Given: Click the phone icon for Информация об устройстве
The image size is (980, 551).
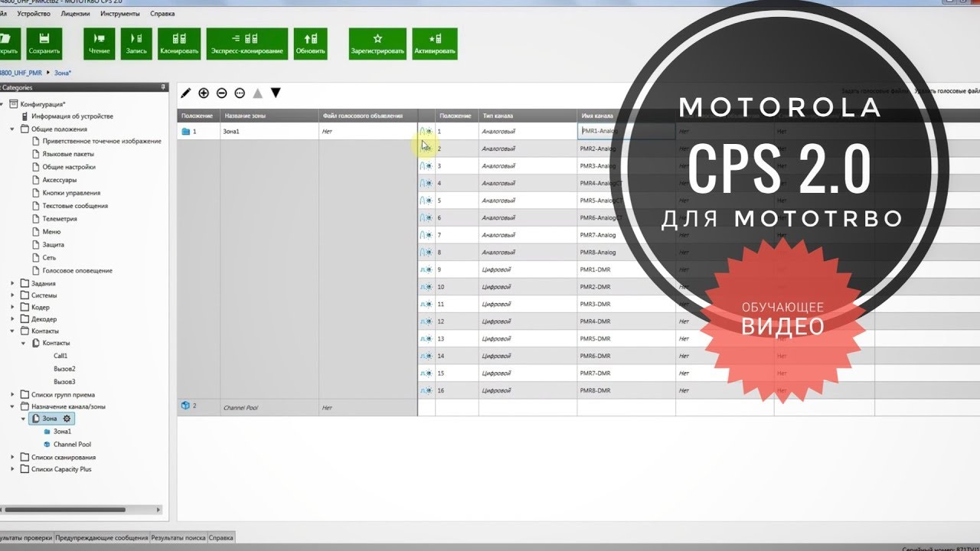Looking at the screenshot, I should coord(25,116).
